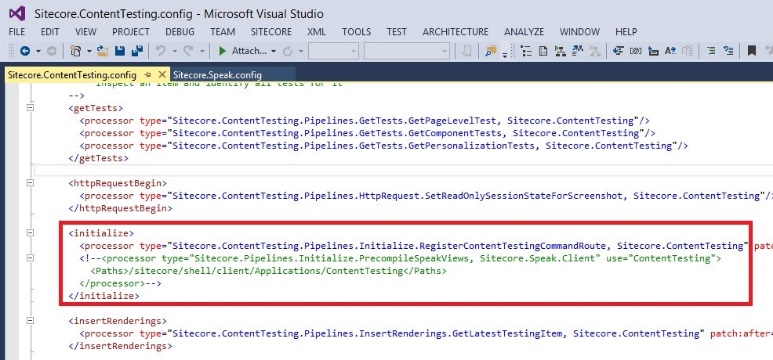The height and width of the screenshot is (360, 773).
Task: Click the Undo arrow icon
Action: click(x=161, y=51)
